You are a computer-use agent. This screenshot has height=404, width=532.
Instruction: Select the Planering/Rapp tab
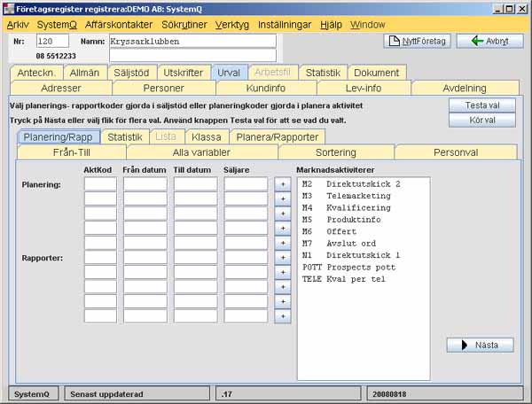pyautogui.click(x=58, y=137)
